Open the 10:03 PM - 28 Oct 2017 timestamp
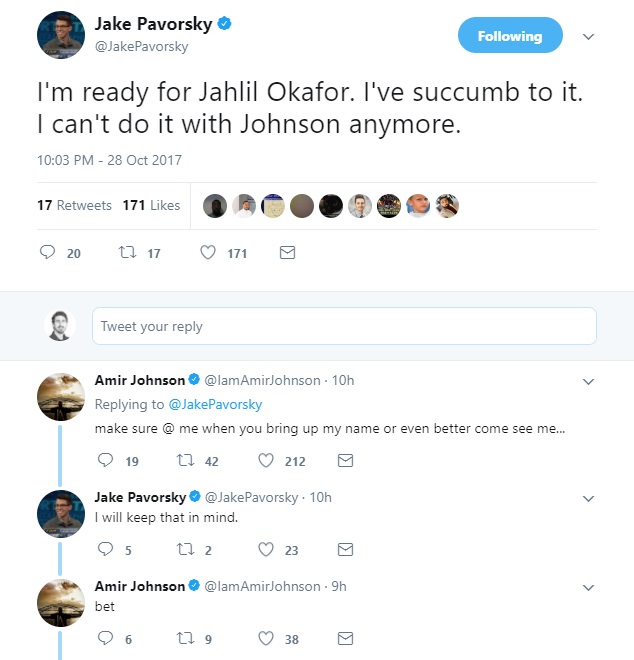 [109, 160]
